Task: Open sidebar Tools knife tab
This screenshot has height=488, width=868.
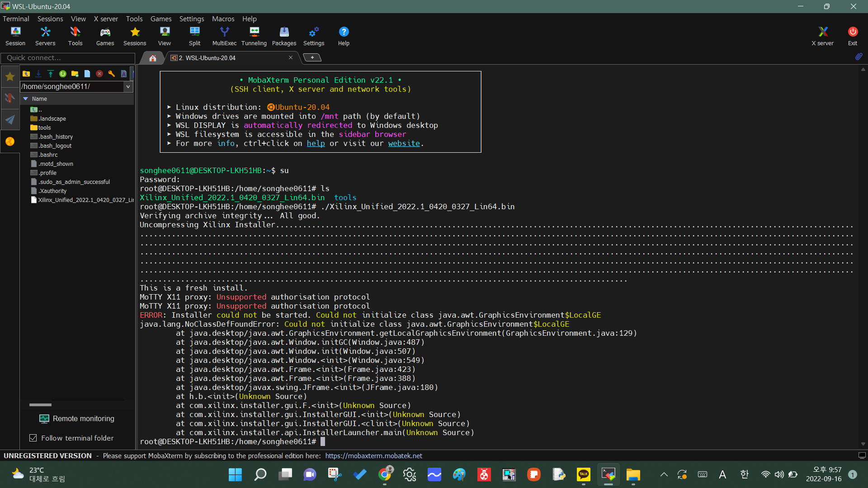Action: point(9,98)
